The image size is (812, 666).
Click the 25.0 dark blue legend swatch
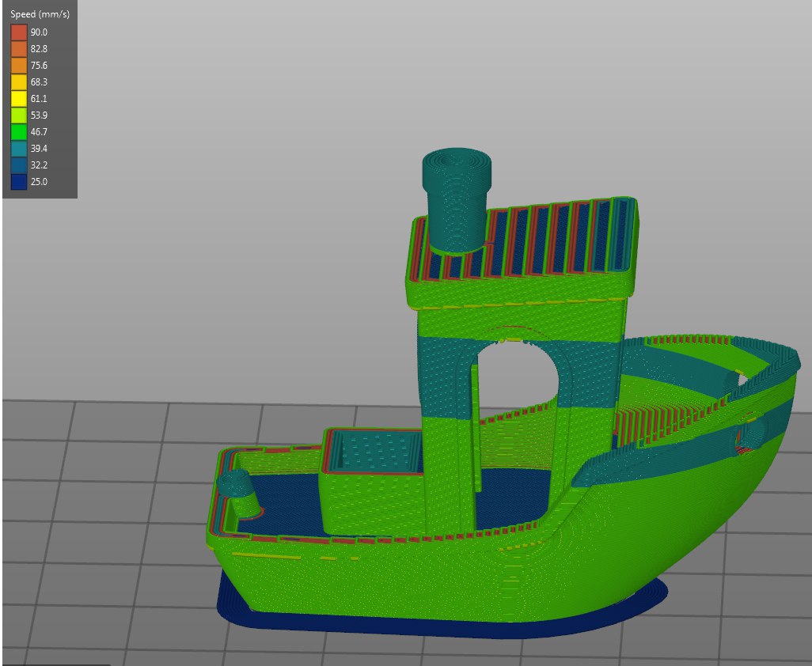(19, 181)
